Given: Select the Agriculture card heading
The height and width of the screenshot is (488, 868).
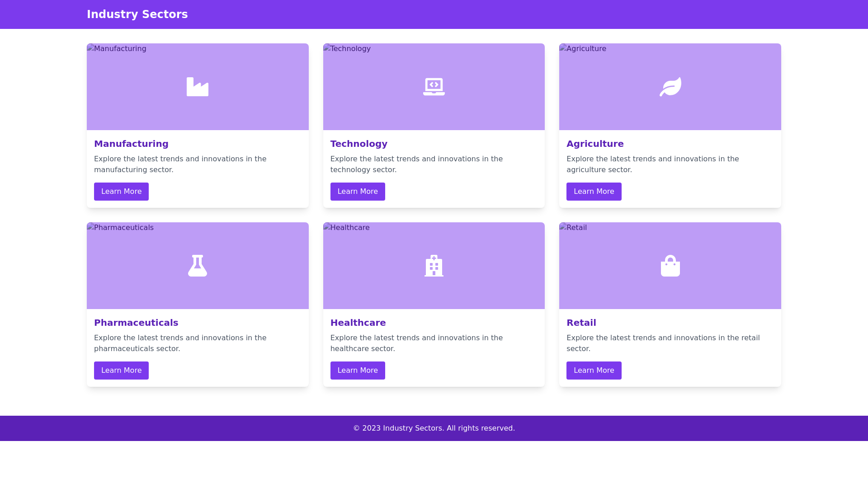Looking at the screenshot, I should coord(595,144).
